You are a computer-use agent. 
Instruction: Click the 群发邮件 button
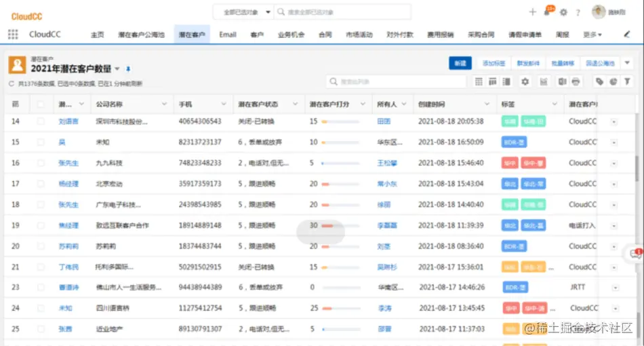coord(528,63)
